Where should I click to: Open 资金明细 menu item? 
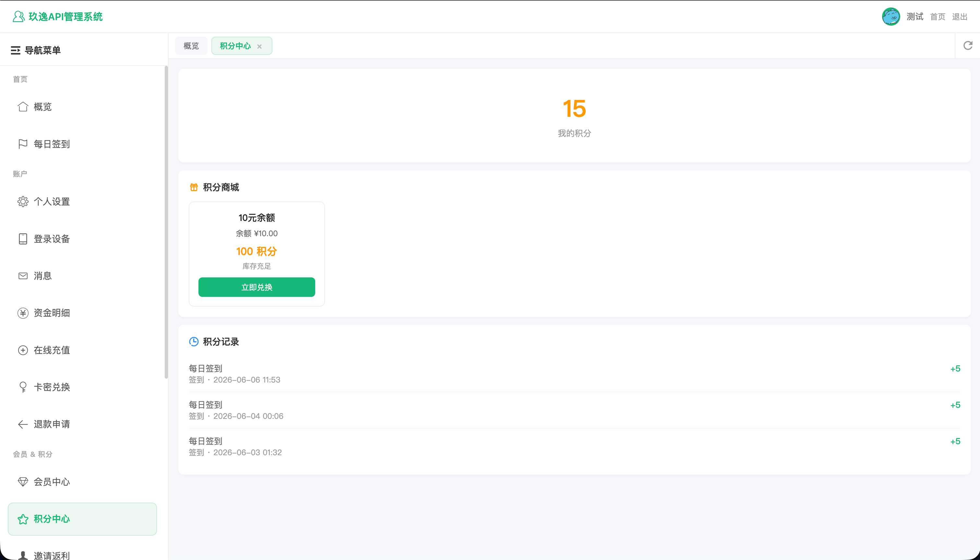click(82, 313)
